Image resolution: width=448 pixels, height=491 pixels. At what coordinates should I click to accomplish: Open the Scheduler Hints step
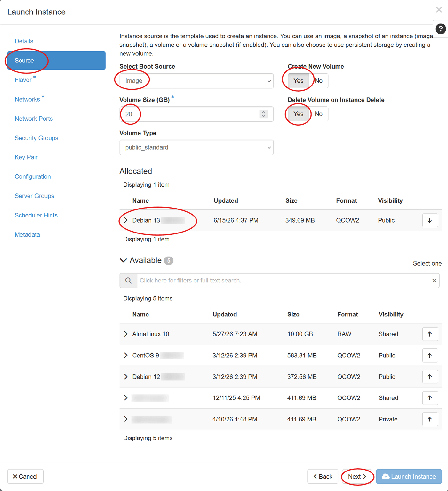coord(36,215)
